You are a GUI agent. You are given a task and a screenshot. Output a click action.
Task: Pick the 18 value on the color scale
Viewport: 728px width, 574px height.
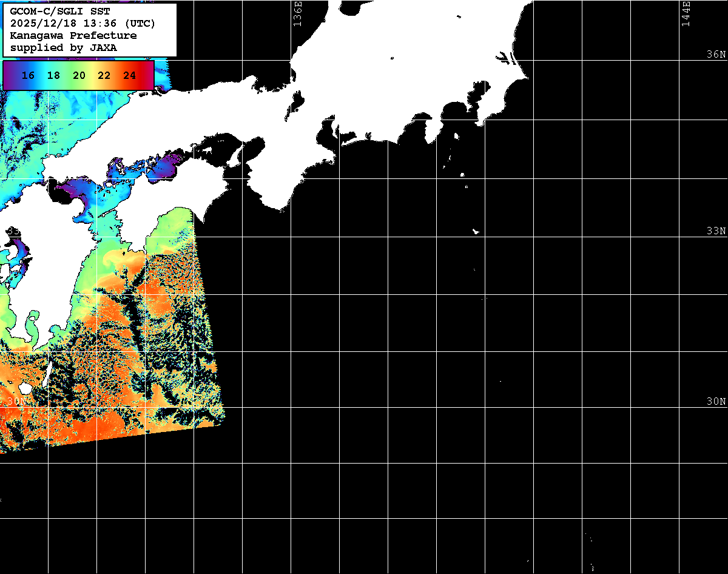coord(53,76)
